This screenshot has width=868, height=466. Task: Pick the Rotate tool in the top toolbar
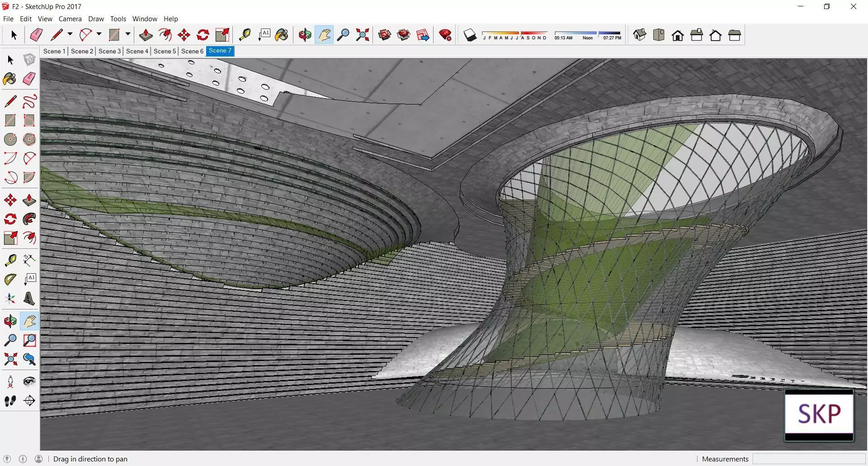click(x=203, y=35)
